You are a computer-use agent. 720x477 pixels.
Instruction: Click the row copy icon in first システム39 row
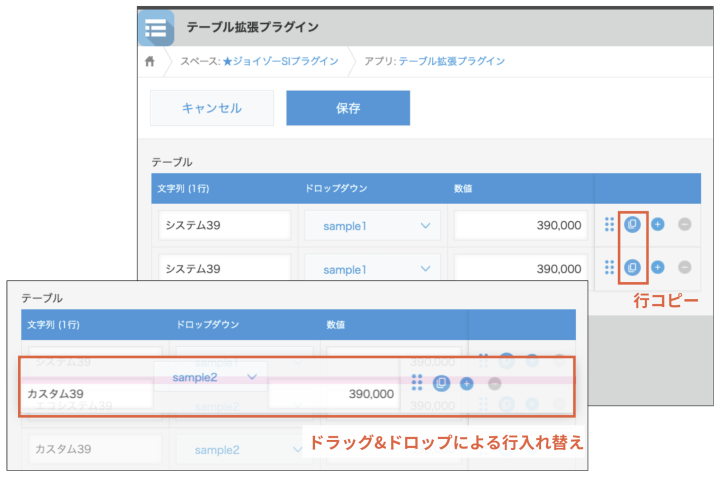point(632,225)
